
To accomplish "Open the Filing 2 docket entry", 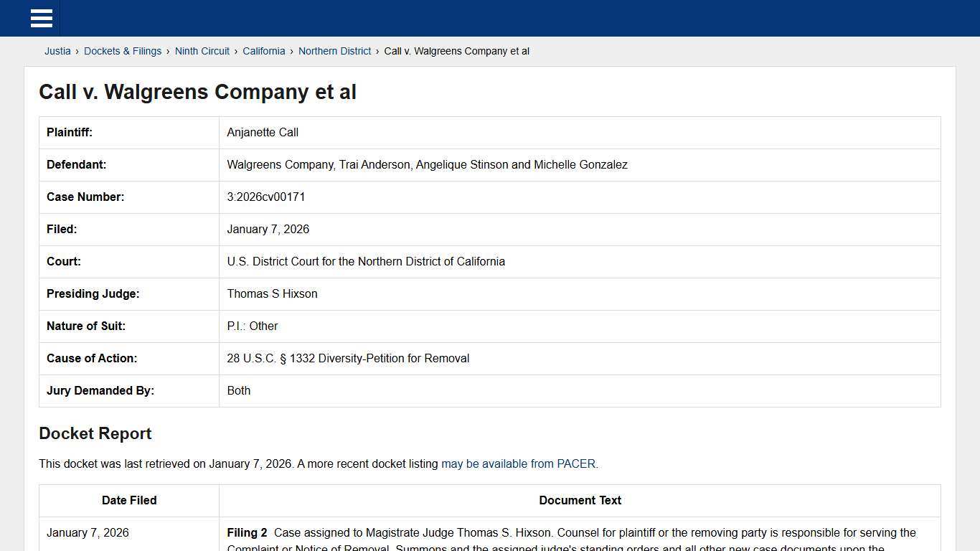I will tap(247, 532).
